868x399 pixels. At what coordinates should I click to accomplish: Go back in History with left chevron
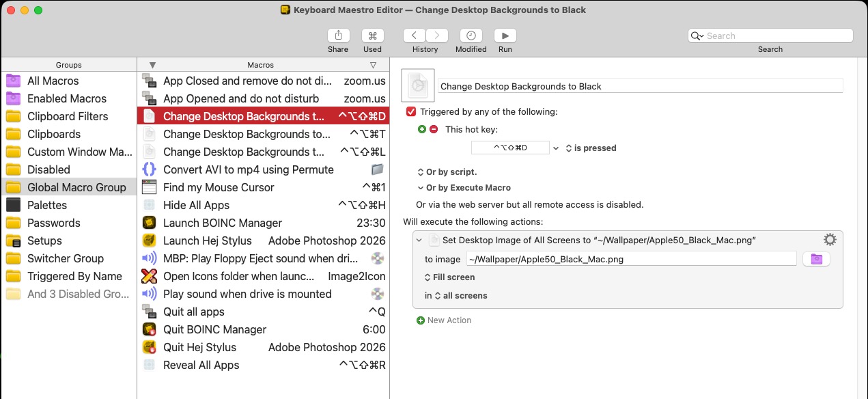click(415, 36)
